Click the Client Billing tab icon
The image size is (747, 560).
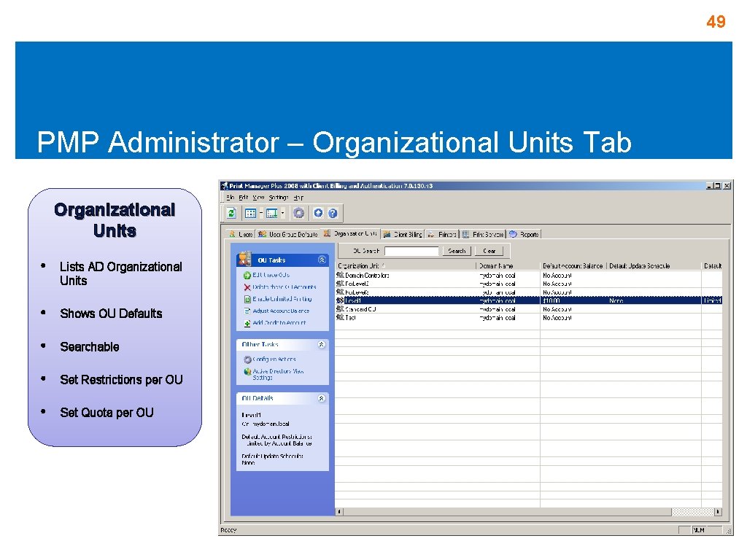pos(387,234)
